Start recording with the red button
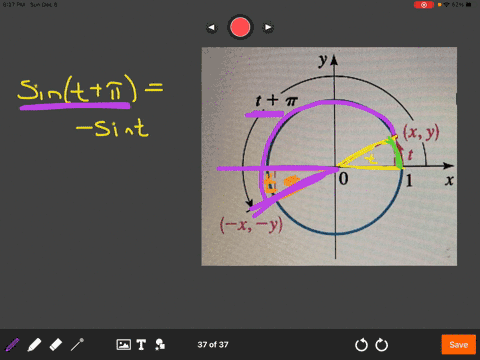Image resolution: width=480 pixels, height=360 pixels. coord(240,27)
